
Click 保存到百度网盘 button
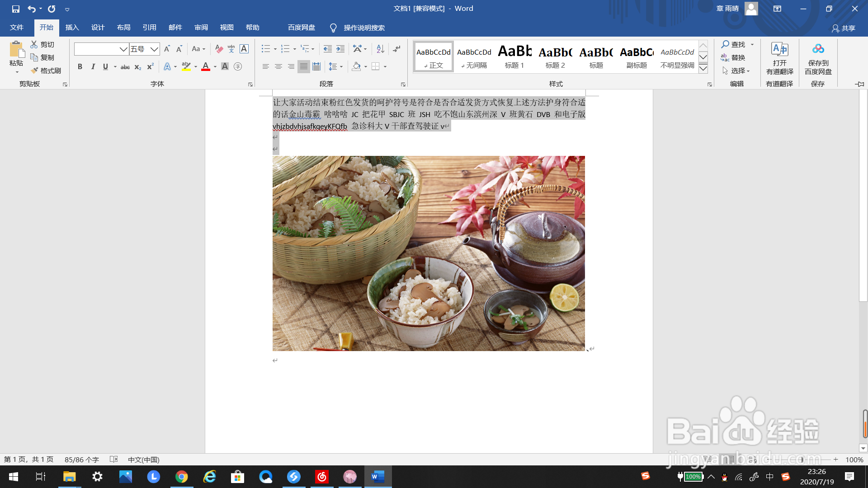pos(818,60)
